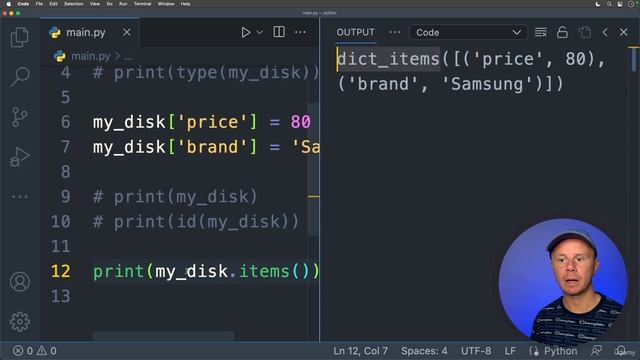Clear the output panel
Viewport: 640px width, 360px height.
point(541,32)
